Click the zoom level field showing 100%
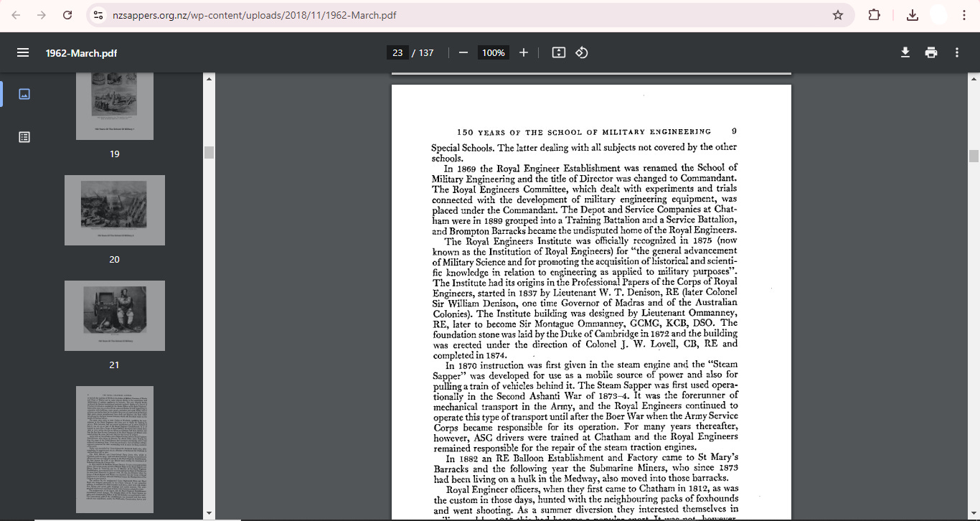Screen dimensions: 980x521 [494, 52]
